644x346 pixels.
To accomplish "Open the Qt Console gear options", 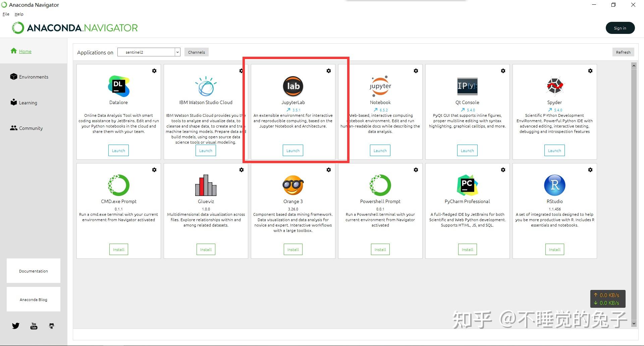I will pos(503,71).
